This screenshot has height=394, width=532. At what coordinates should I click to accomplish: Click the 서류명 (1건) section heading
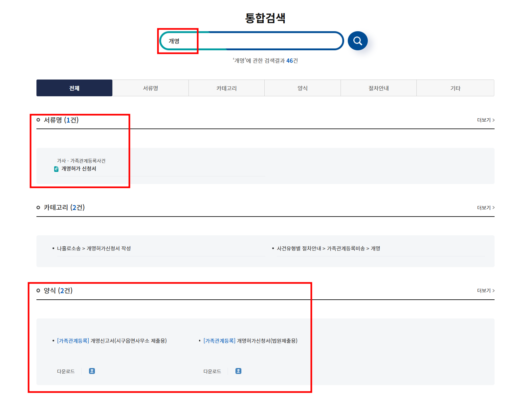pyautogui.click(x=61, y=120)
